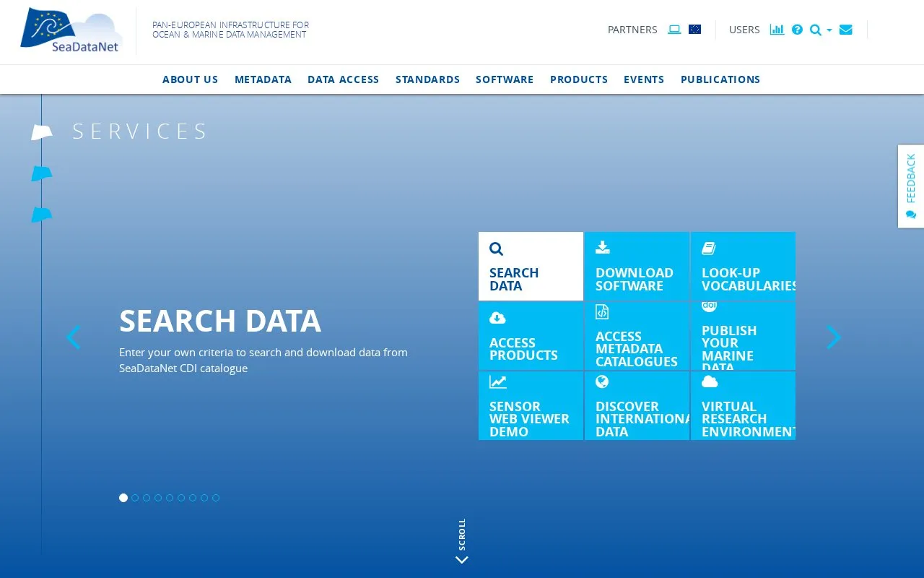Jump to the middle blue flag section marker
The image size is (924, 578).
[x=42, y=173]
